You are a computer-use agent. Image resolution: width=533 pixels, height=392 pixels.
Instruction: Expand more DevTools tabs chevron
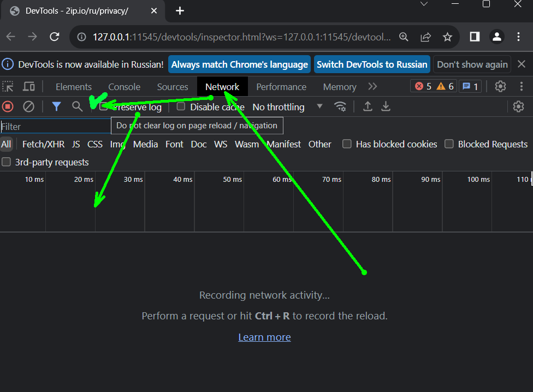tap(373, 87)
